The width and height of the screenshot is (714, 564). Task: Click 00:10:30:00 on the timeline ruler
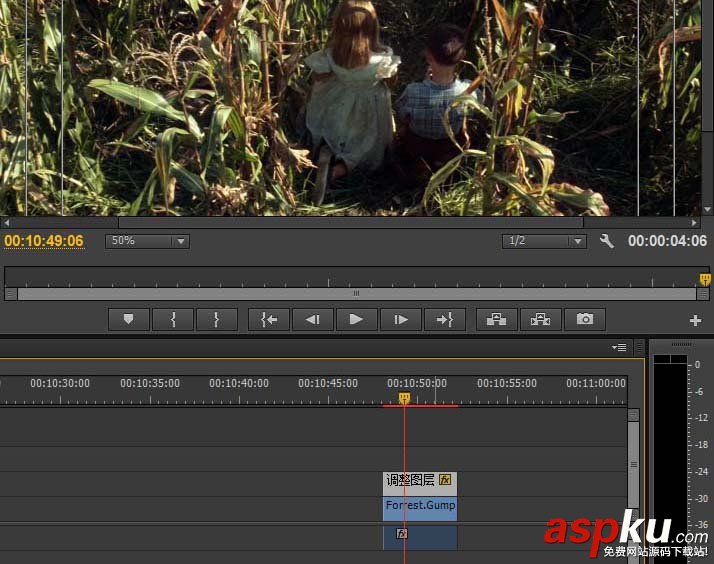click(60, 383)
